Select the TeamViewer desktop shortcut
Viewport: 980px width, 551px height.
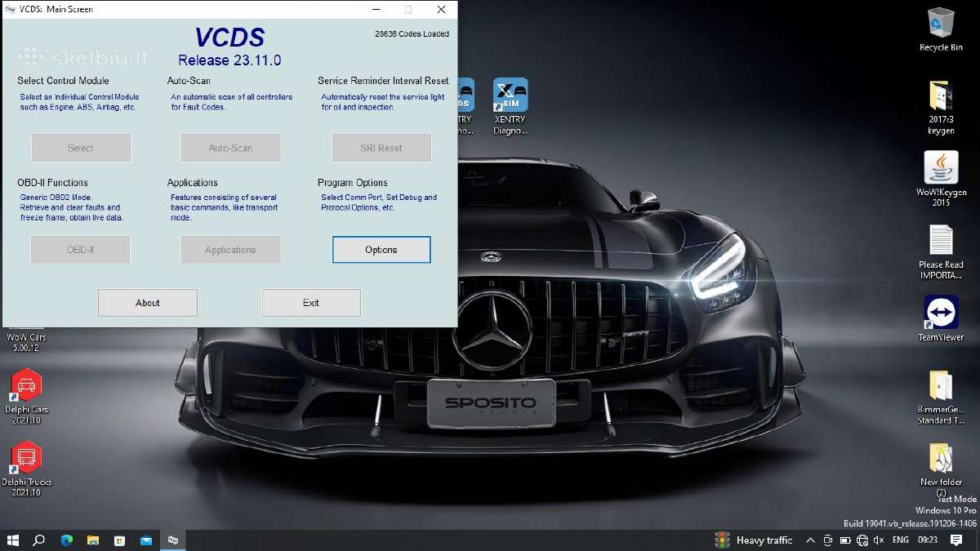941,318
